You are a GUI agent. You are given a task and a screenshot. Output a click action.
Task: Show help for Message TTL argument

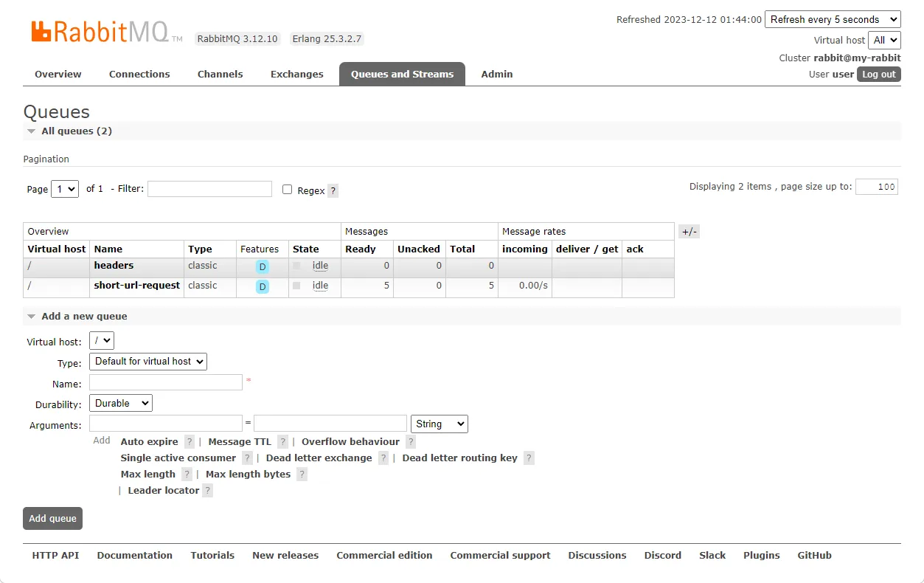(282, 441)
